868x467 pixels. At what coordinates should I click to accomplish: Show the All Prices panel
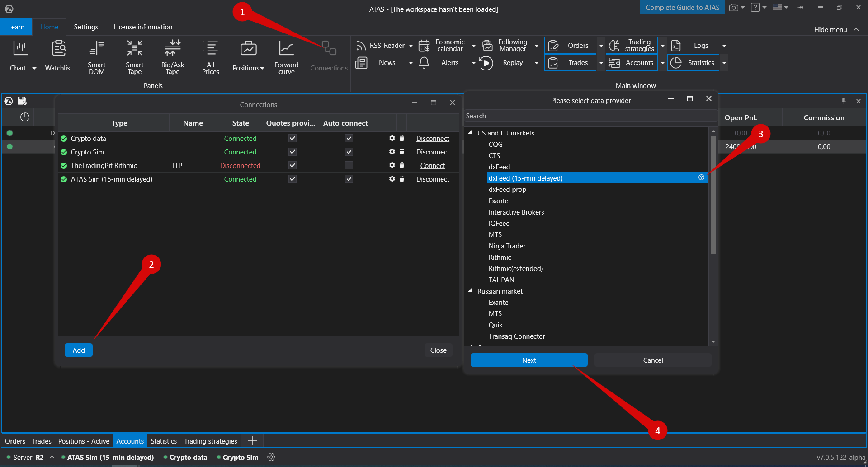[211, 56]
